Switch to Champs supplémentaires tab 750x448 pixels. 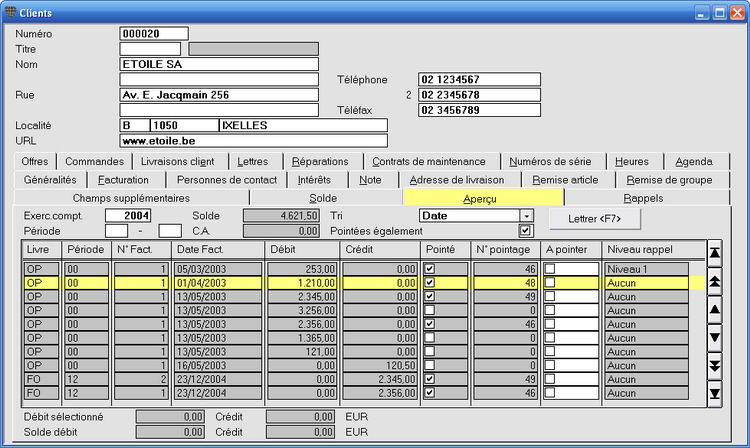pos(131,198)
